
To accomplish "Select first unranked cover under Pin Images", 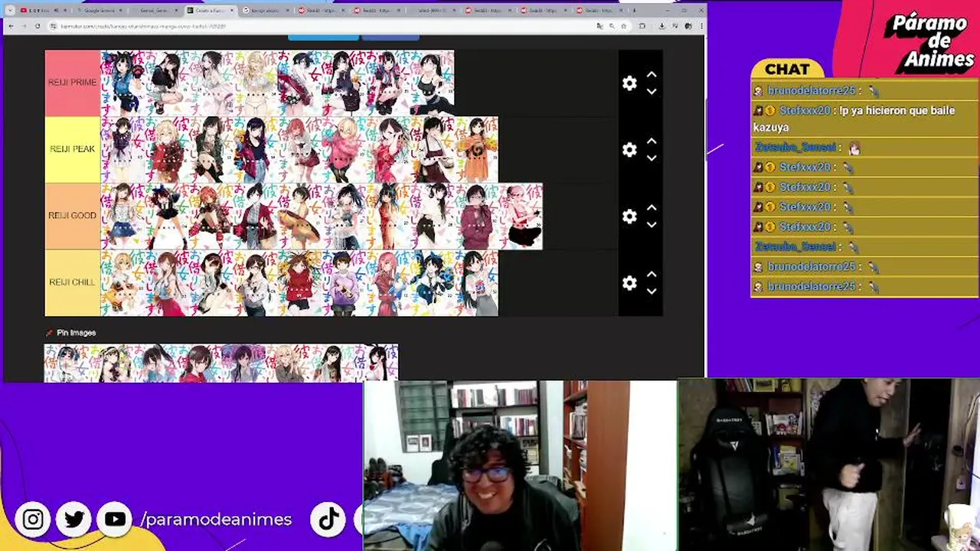I will click(x=67, y=363).
